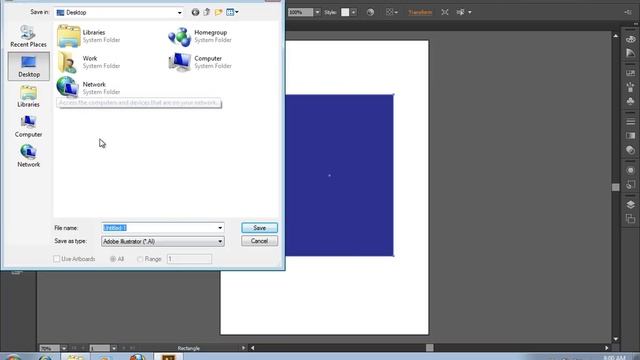Open the Gradient panel icon
Screen dimensions: 640x360
click(631, 136)
